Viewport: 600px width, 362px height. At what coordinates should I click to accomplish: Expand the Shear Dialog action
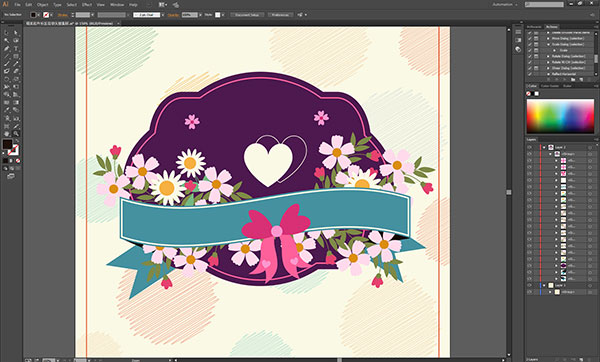pyautogui.click(x=548, y=68)
